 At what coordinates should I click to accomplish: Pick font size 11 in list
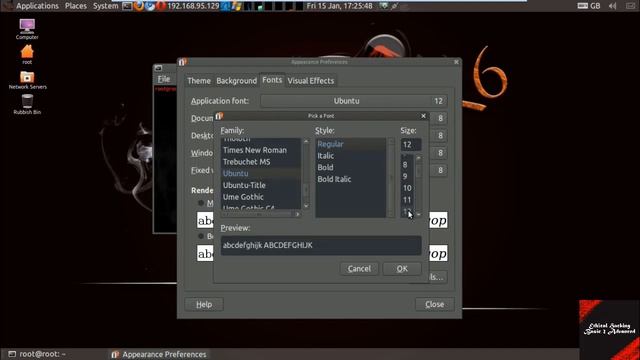click(407, 200)
